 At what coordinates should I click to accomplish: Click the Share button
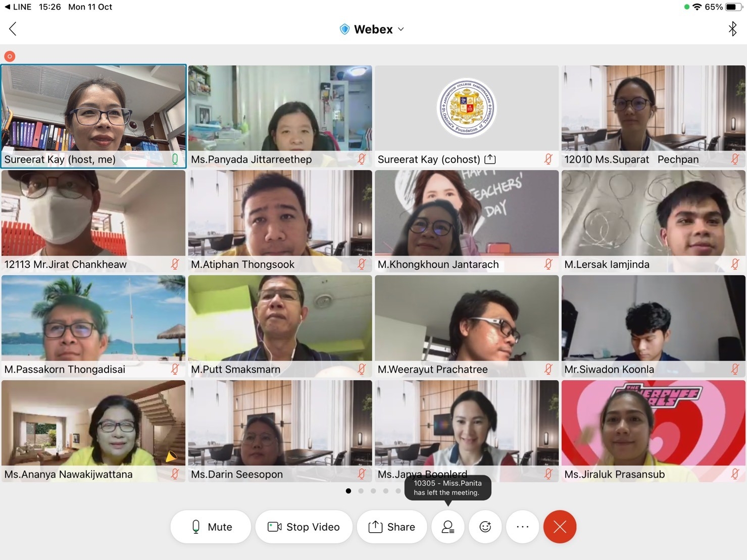coord(391,527)
